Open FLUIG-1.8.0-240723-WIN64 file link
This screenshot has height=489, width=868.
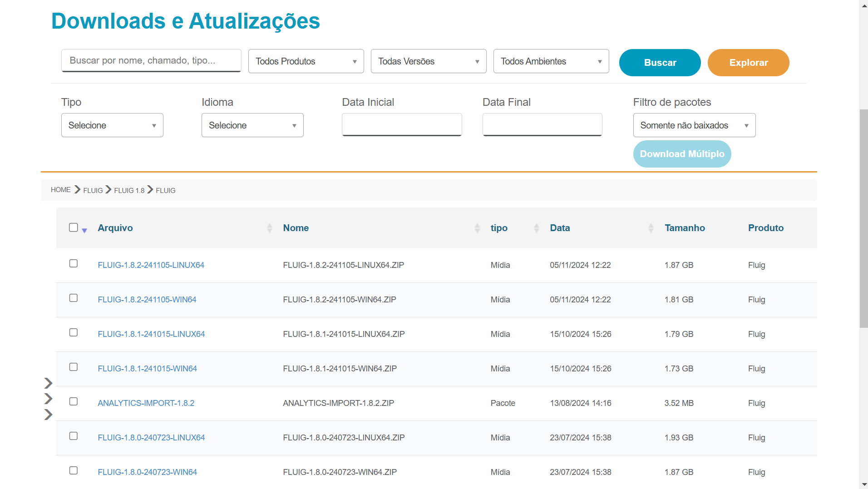148,472
